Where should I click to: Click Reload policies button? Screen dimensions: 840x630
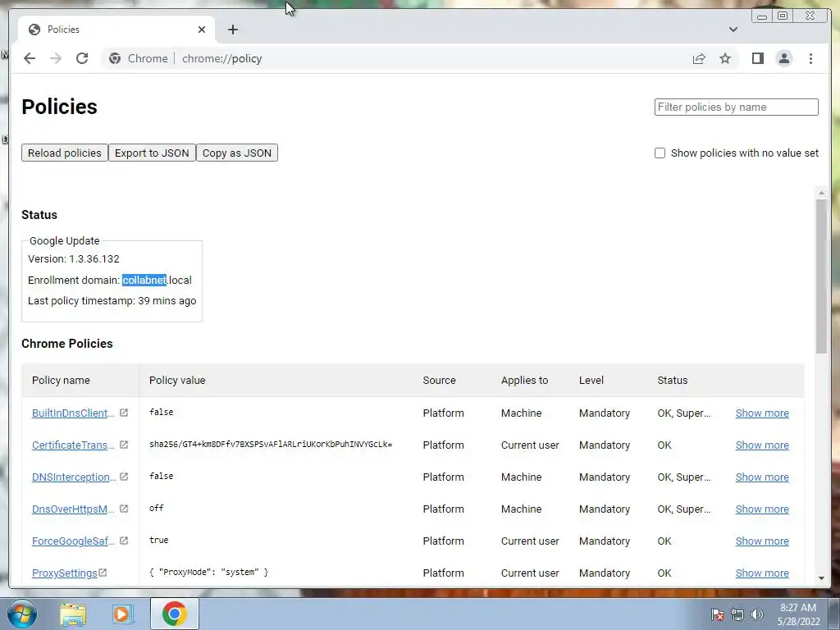point(64,153)
